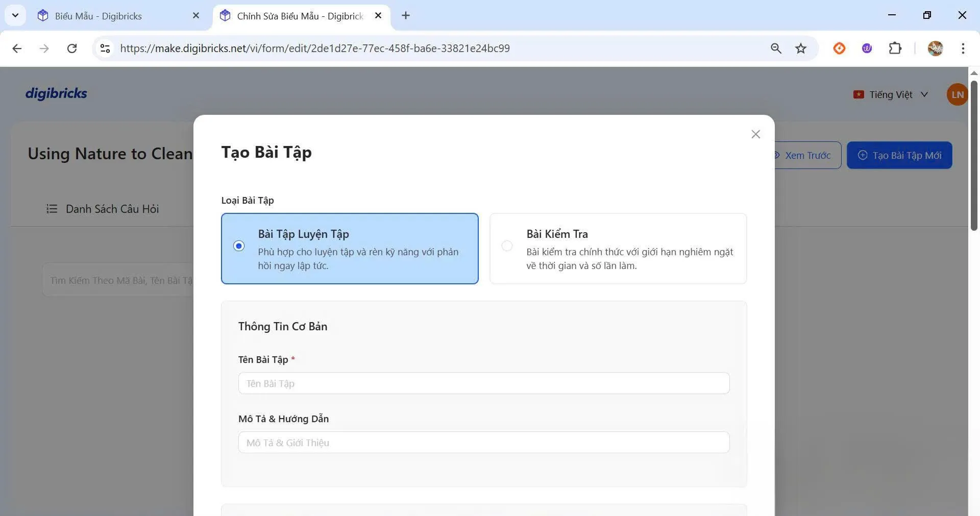This screenshot has width=980, height=516.
Task: Click the digibricks logo
Action: (56, 93)
